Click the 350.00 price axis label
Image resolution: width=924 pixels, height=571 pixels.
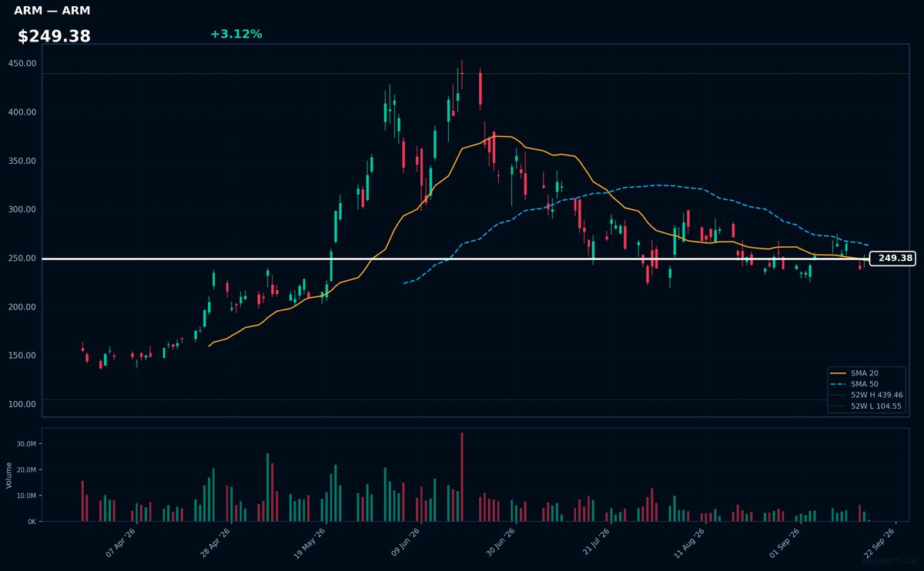point(22,161)
